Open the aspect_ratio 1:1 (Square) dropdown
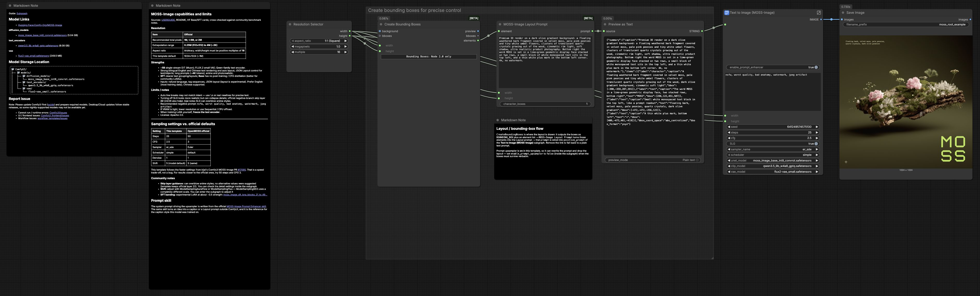Viewport: 980px width, 296px height. point(319,41)
